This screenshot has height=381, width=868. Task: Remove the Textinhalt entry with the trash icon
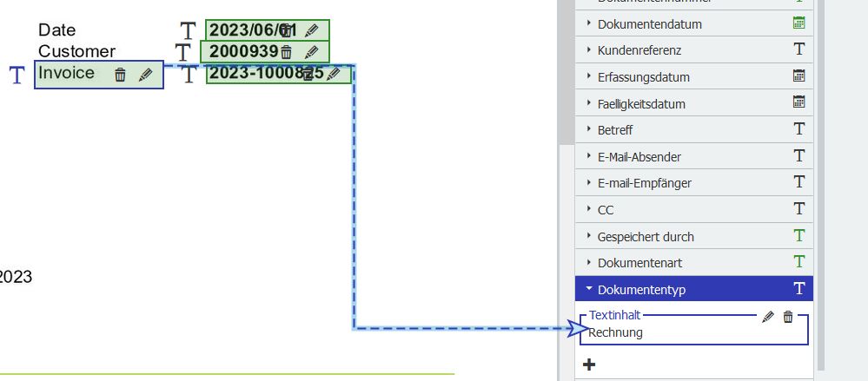click(788, 318)
